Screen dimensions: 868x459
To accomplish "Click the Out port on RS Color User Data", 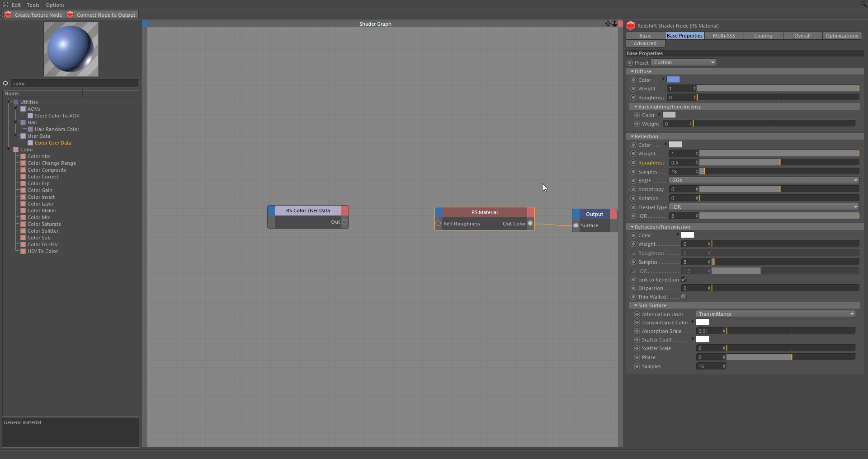I will [x=344, y=222].
